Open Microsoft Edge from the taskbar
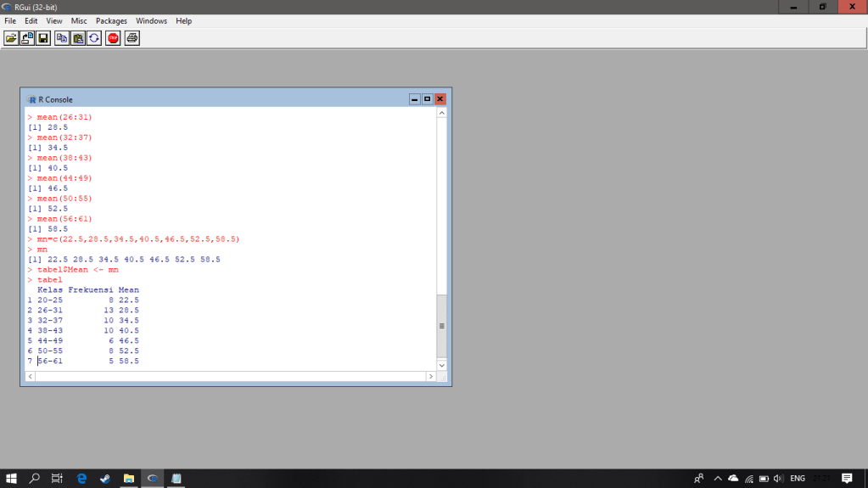The height and width of the screenshot is (488, 868). click(x=81, y=479)
